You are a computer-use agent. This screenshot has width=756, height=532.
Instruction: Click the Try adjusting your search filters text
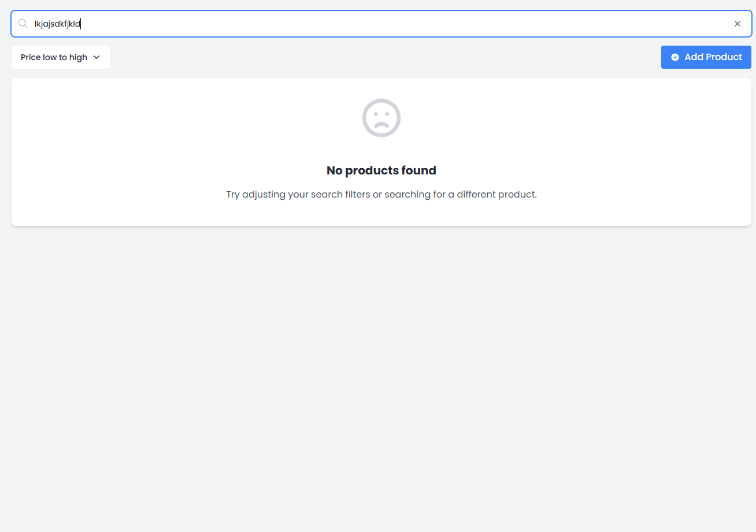tap(381, 194)
